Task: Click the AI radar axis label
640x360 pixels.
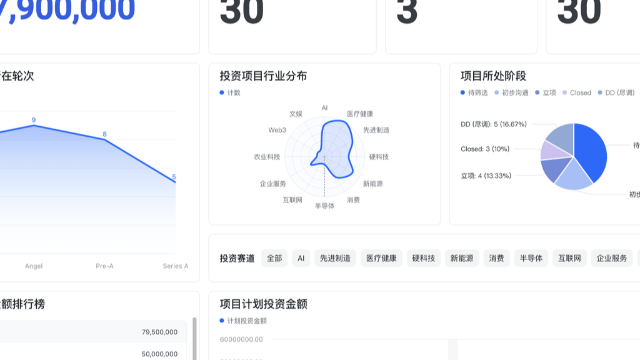Action: point(324,108)
